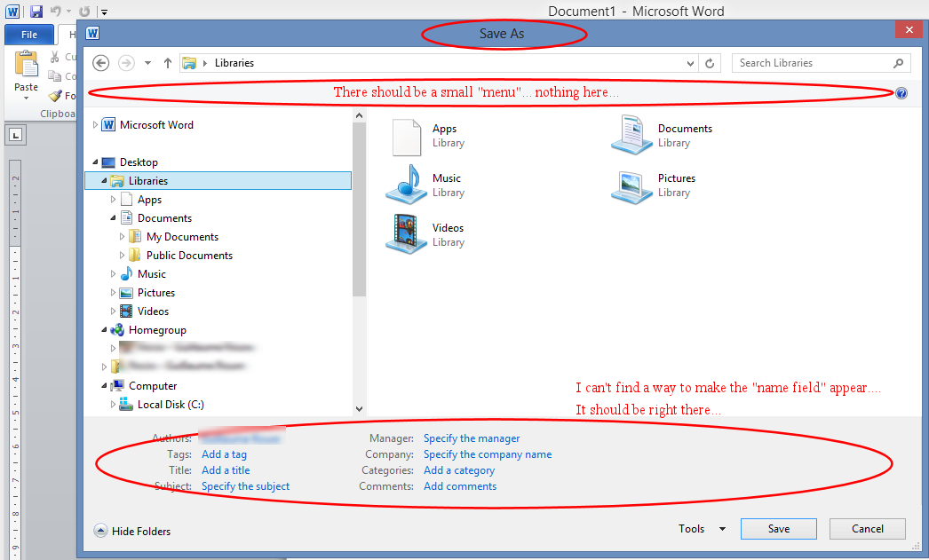Image resolution: width=929 pixels, height=560 pixels.
Task: Click Add a title link
Action: (226, 470)
